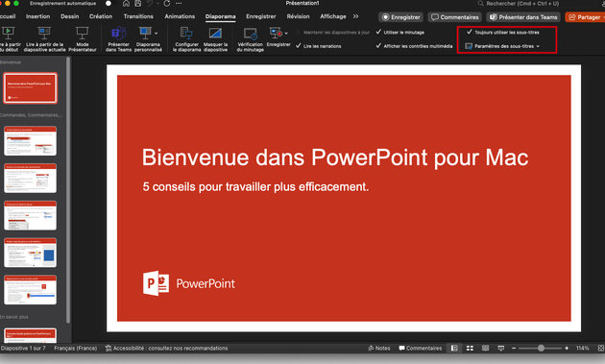The image size is (605, 364).
Task: Open the Animations tab
Action: pos(180,16)
